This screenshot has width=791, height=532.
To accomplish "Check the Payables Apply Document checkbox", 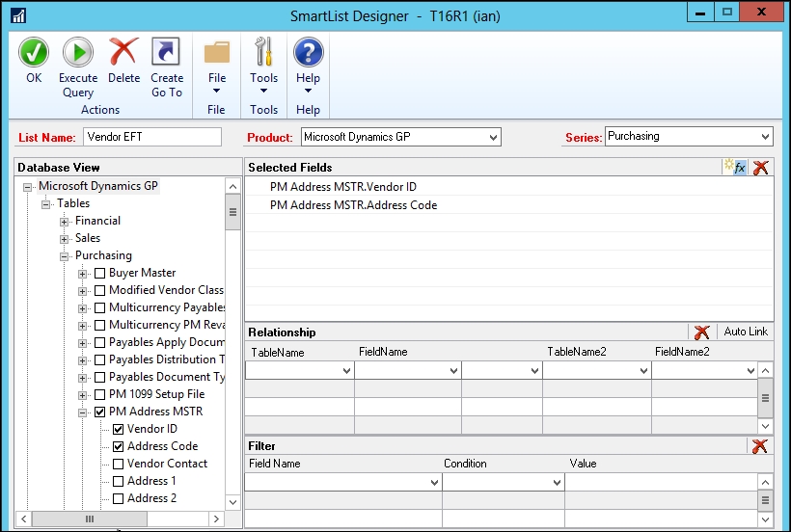I will 100,342.
